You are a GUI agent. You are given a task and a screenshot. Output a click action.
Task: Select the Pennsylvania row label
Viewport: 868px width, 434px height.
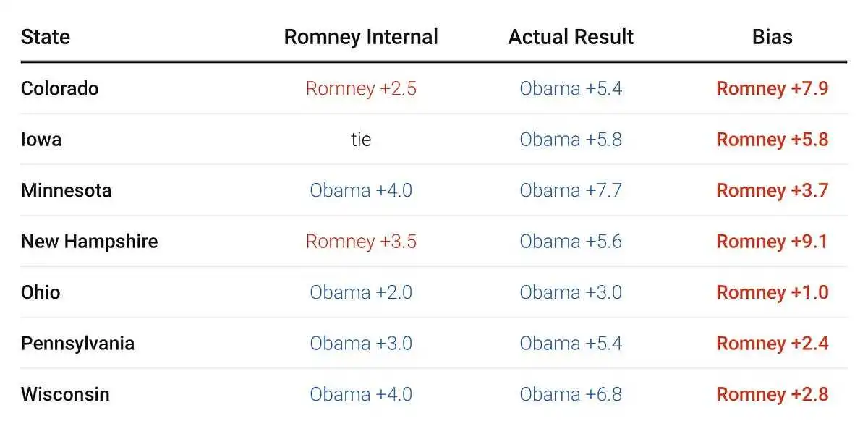(77, 343)
